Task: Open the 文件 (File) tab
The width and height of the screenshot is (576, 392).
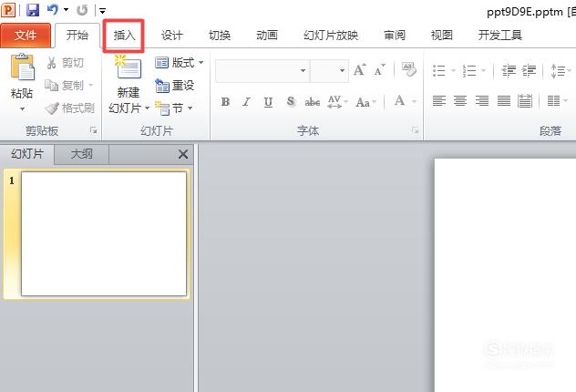Action: pyautogui.click(x=26, y=36)
